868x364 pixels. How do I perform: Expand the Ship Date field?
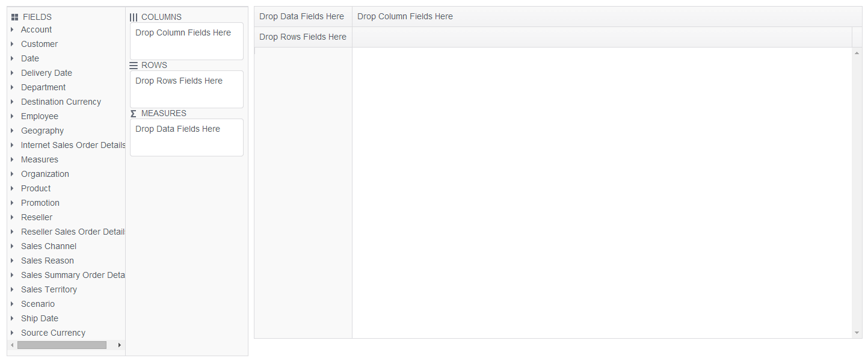point(13,318)
